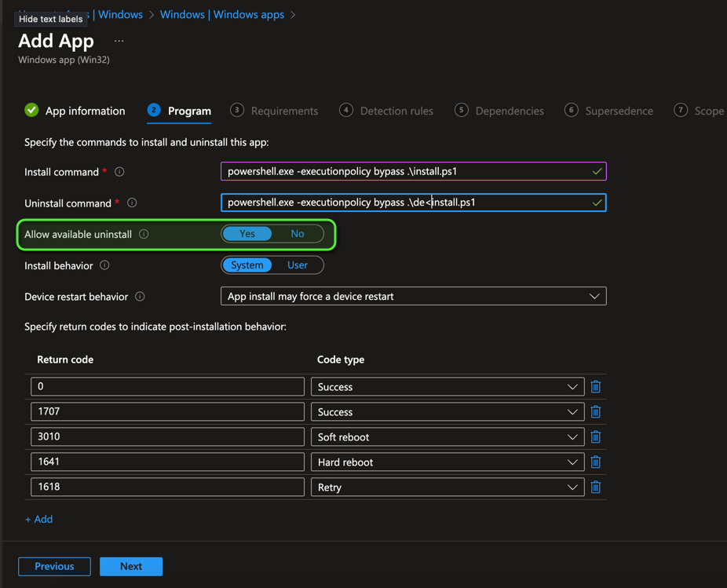
Task: Delete the return code 1707 row
Action: (x=595, y=412)
